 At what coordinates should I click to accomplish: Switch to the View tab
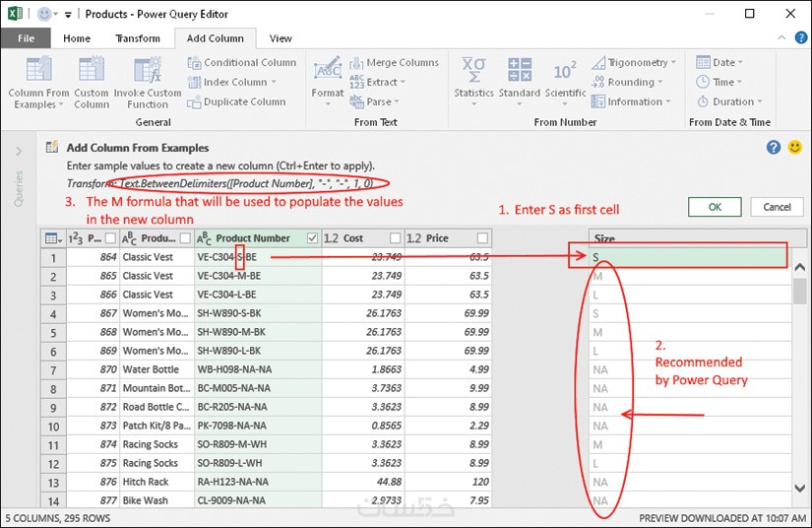tap(281, 38)
